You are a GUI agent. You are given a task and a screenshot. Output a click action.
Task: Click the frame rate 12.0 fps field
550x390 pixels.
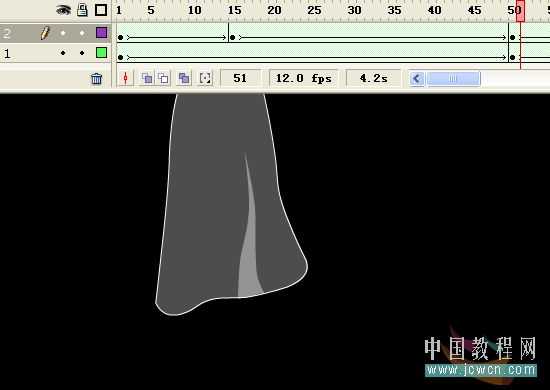click(x=303, y=78)
